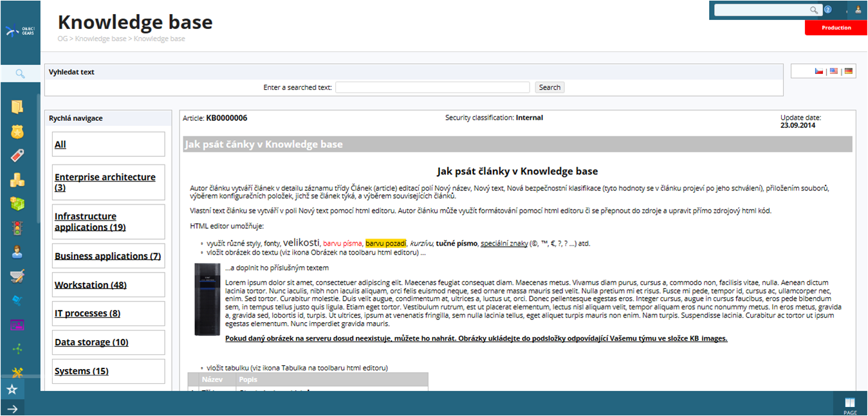This screenshot has width=868, height=416.
Task: Click the star favorites icon
Action: 12,390
